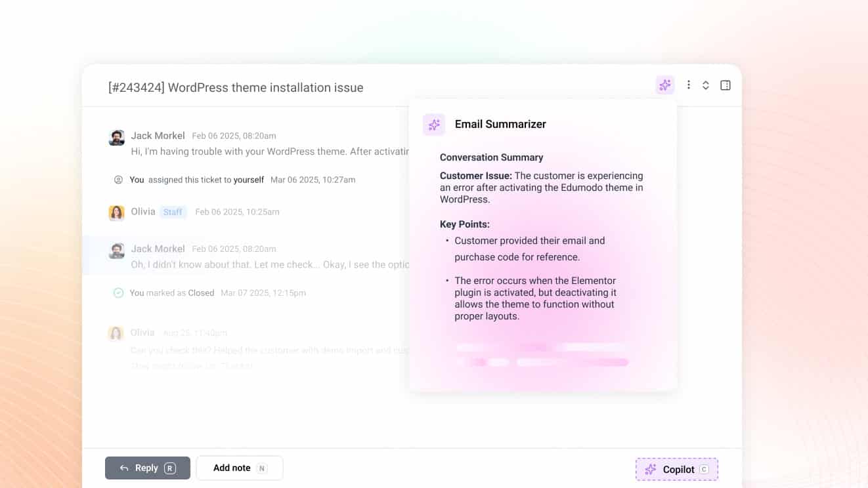The width and height of the screenshot is (868, 488).
Task: Click the Email Summarizer icon inside the popup
Action: tap(433, 124)
